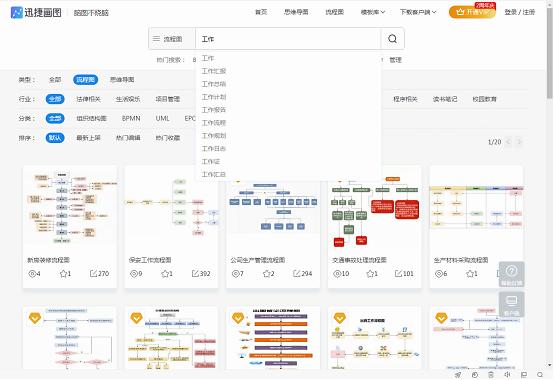
Task: Filter industry by 项目管理
Action: click(x=168, y=99)
